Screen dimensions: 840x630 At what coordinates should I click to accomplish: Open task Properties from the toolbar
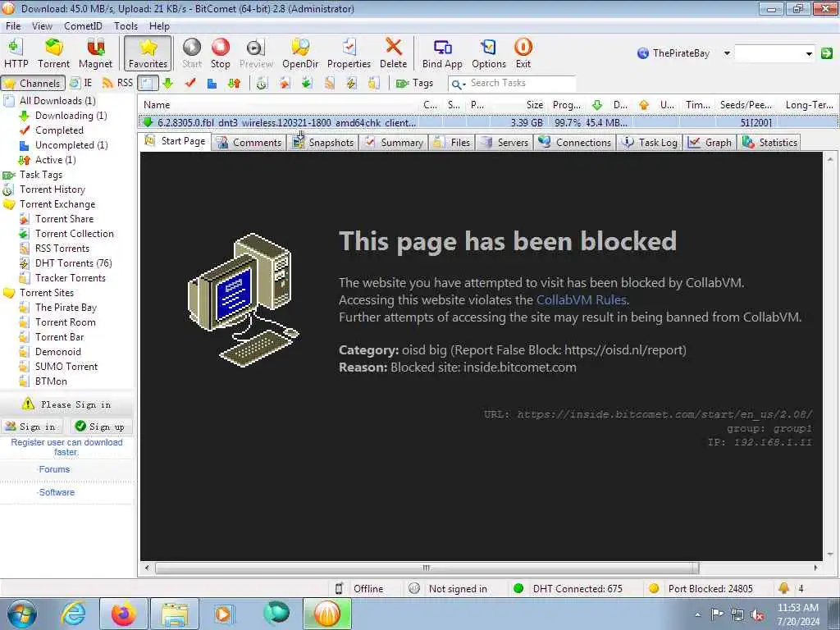(349, 53)
